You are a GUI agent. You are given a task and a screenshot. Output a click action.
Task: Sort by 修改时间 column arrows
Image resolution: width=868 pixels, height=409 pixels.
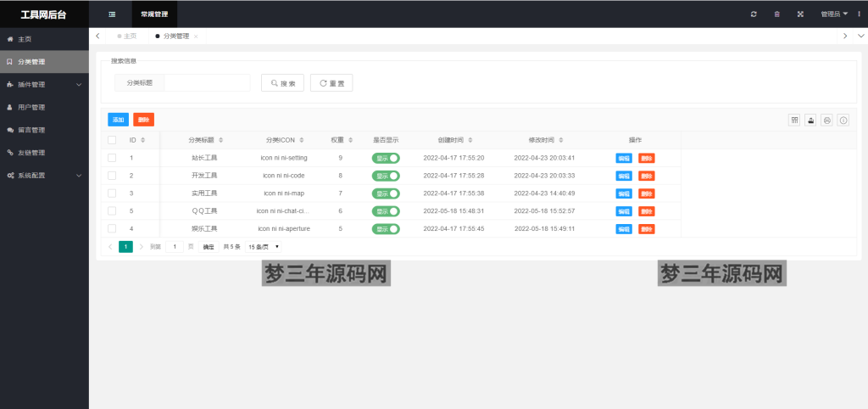[561, 140]
